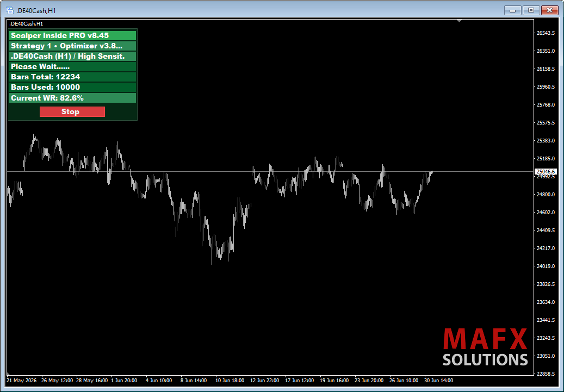Click the red Stop button

point(72,111)
